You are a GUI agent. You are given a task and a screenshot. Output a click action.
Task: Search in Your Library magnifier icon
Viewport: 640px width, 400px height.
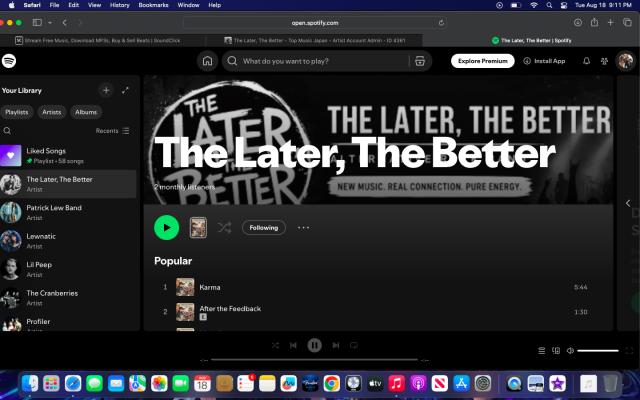pyautogui.click(x=7, y=131)
